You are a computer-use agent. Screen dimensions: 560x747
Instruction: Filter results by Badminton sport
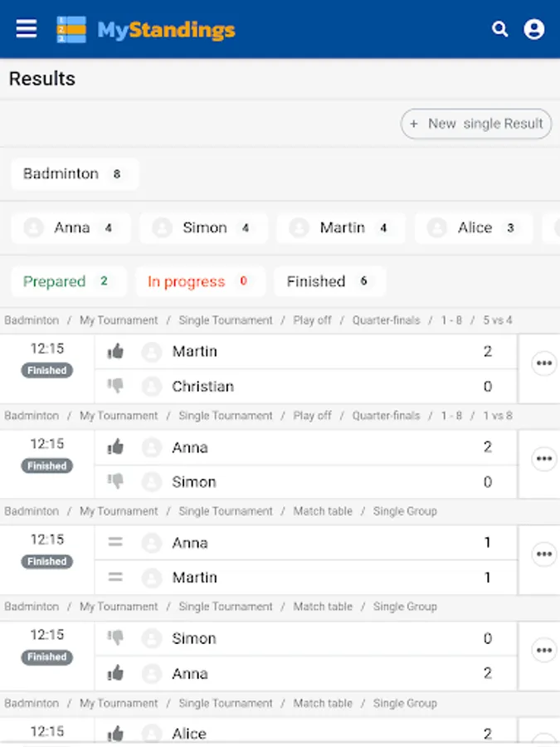pos(74,174)
